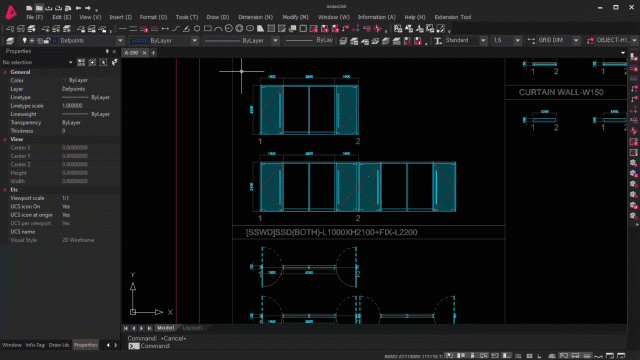Switch to the Window panel tab
The height and width of the screenshot is (360, 640).
coord(11,345)
